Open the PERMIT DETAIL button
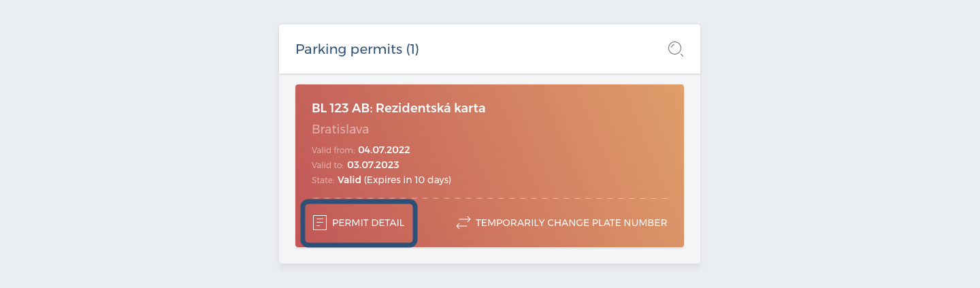Image resolution: width=980 pixels, height=288 pixels. coord(359,223)
